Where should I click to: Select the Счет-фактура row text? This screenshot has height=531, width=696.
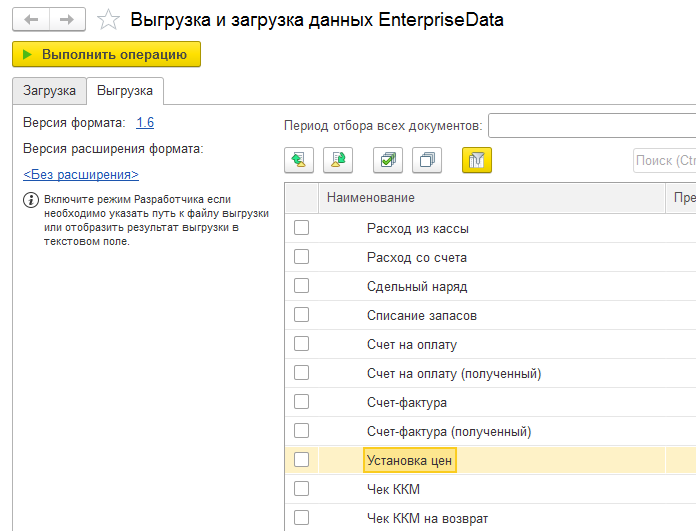tap(407, 403)
